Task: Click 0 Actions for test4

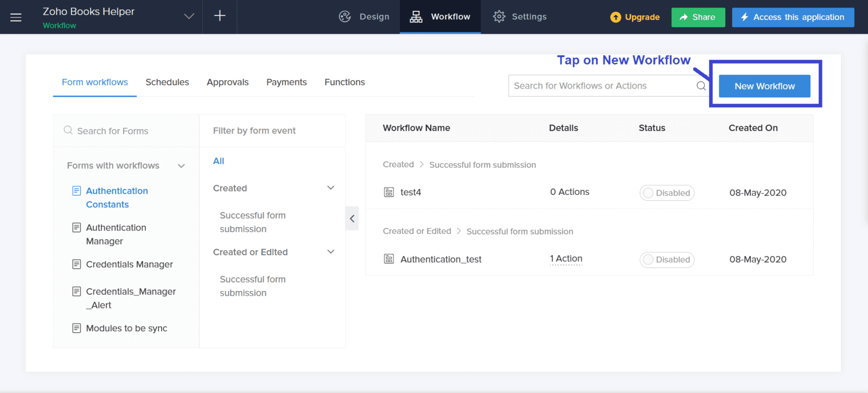Action: [570, 192]
